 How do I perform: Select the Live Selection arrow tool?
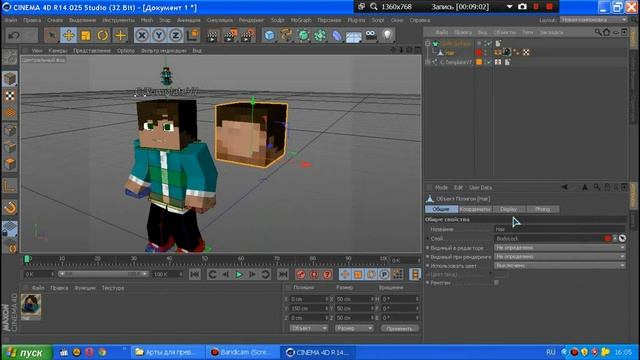point(51,36)
